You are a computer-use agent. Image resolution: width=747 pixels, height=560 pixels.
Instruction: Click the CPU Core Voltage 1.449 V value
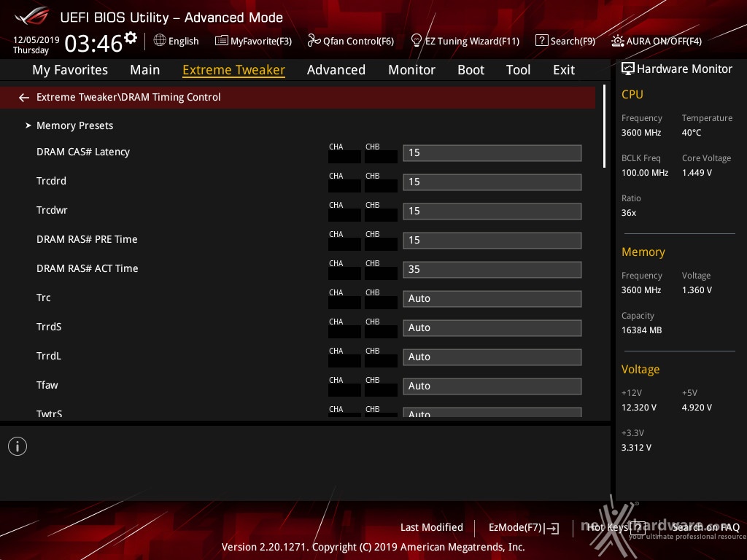pos(697,173)
